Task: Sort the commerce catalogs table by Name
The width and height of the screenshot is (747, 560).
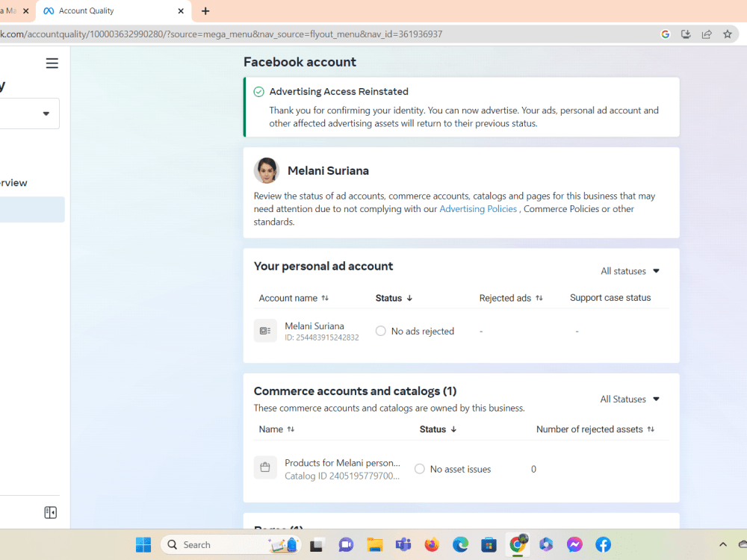Action: coord(277,429)
